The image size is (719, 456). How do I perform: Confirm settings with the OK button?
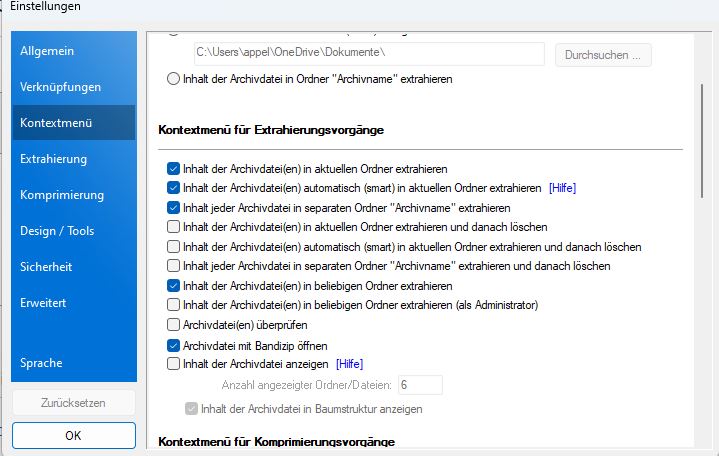(74, 435)
